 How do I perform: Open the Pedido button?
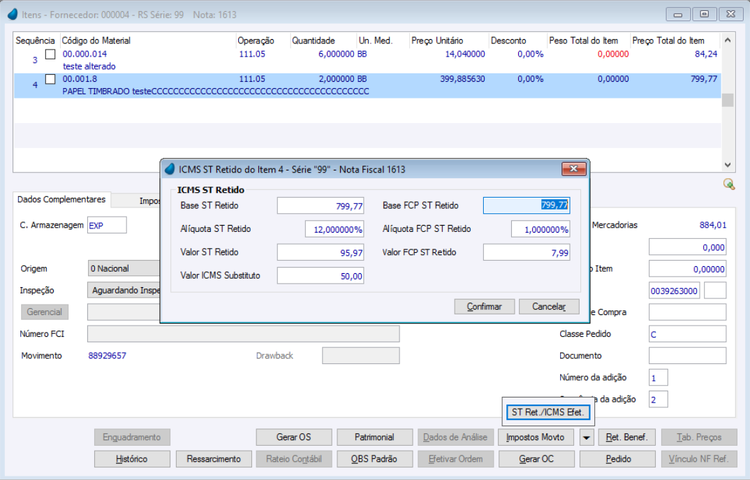[618, 459]
